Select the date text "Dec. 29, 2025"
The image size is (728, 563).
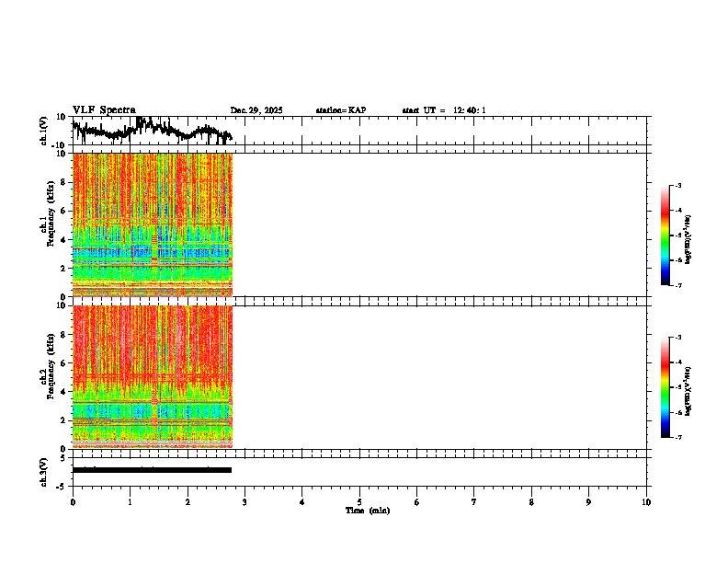click(256, 110)
